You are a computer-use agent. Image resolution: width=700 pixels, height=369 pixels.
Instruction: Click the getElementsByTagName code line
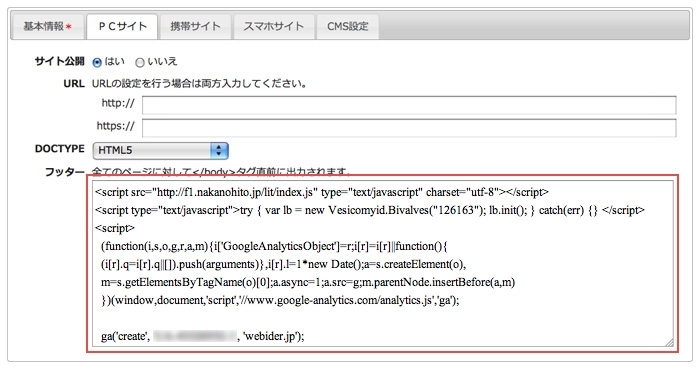308,282
